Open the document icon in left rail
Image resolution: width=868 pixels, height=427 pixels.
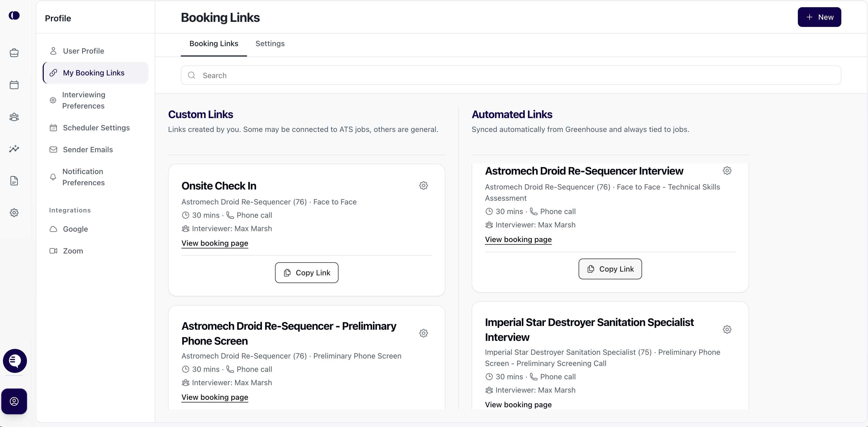(x=14, y=181)
